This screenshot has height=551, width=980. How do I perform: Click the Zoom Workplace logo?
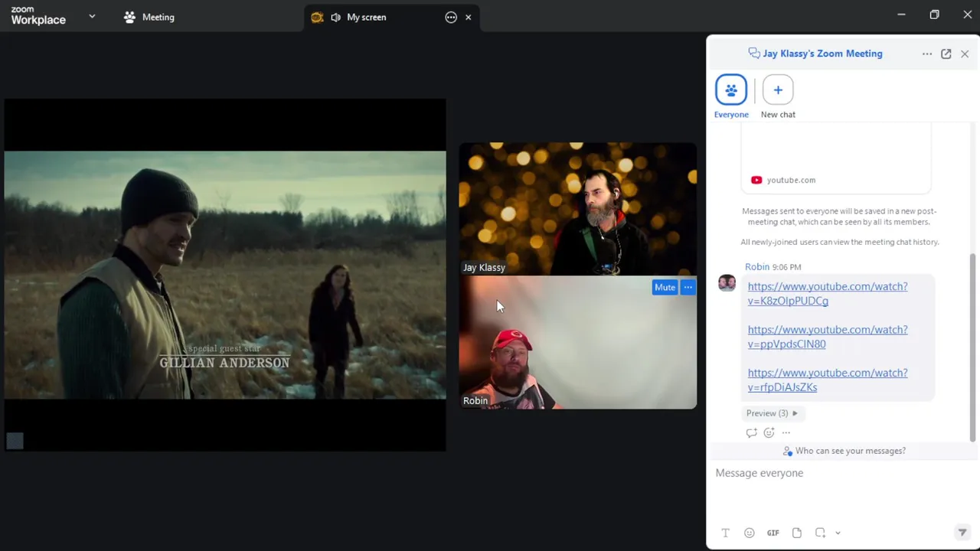point(38,16)
